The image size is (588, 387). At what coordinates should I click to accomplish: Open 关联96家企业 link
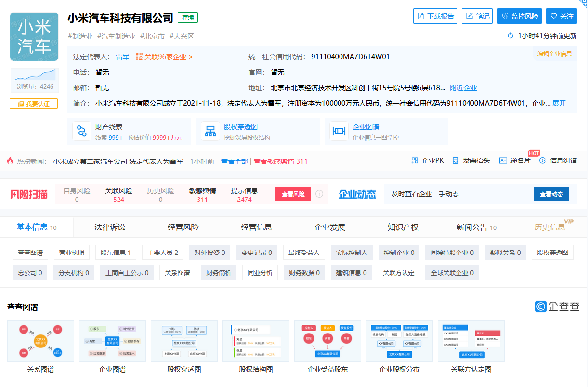click(169, 57)
